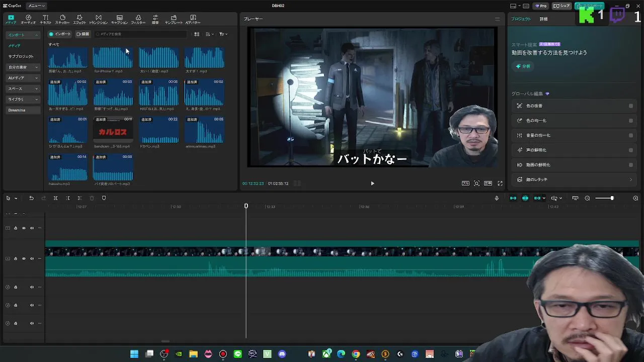Click the timeline zoom-in magnifier

point(635,198)
